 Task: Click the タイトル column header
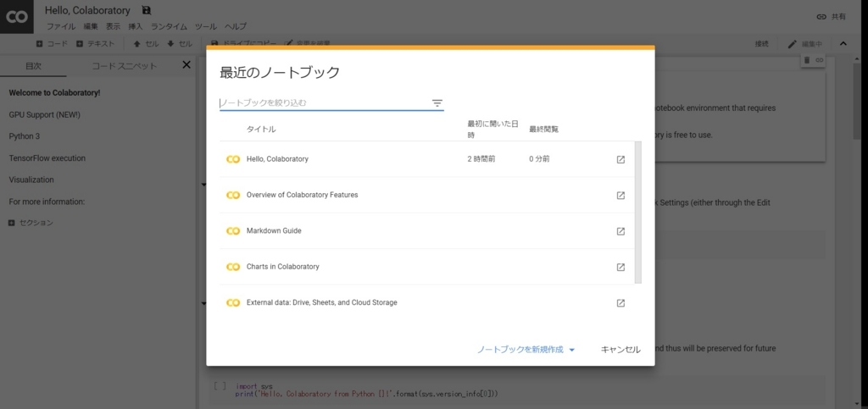[x=261, y=130]
